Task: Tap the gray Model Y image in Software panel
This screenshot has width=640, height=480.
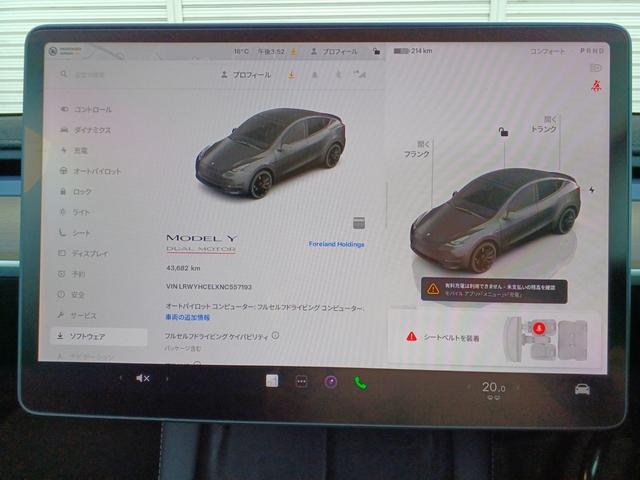Action: (x=271, y=153)
